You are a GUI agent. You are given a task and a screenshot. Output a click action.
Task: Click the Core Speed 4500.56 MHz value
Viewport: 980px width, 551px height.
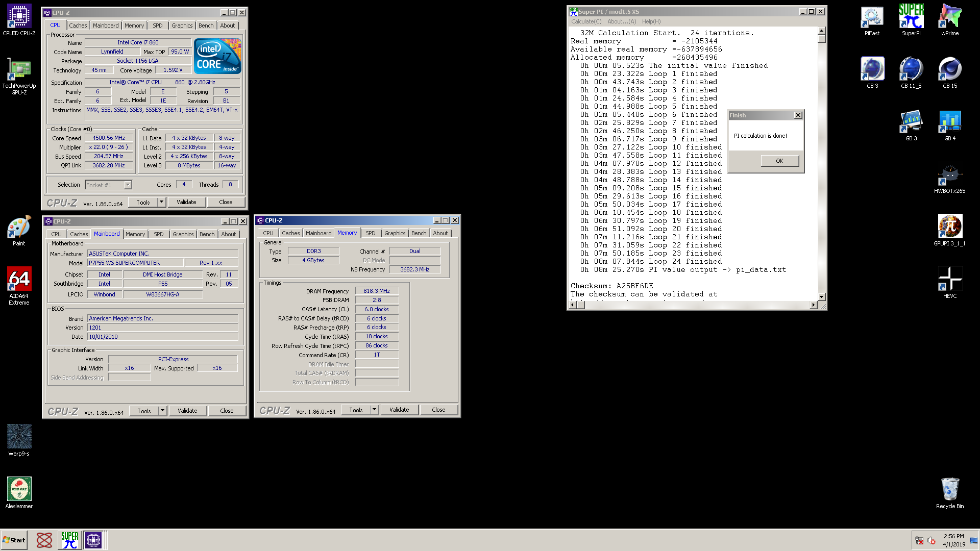[109, 138]
